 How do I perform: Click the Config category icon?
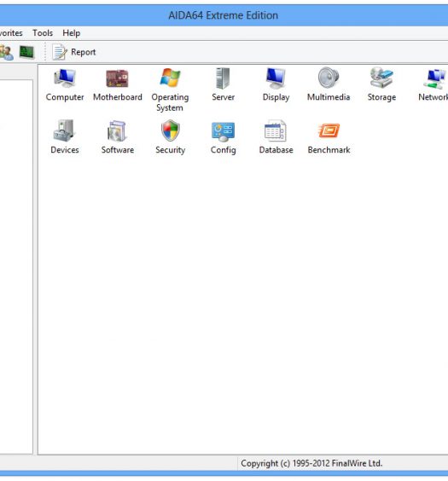[223, 131]
